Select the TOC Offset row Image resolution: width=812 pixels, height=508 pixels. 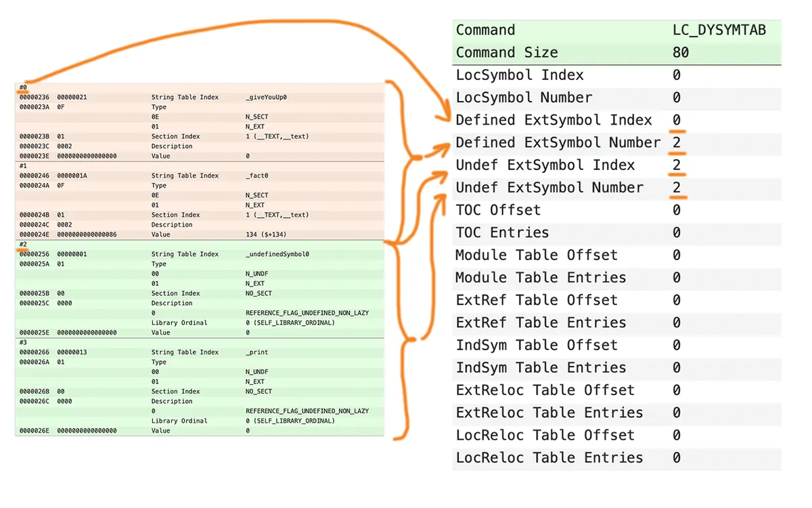[616, 210]
